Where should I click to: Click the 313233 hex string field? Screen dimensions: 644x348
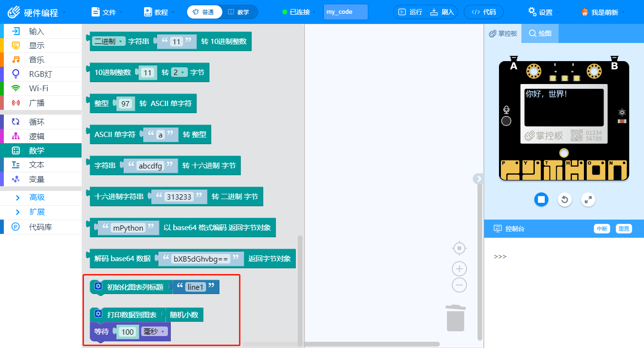[179, 197]
